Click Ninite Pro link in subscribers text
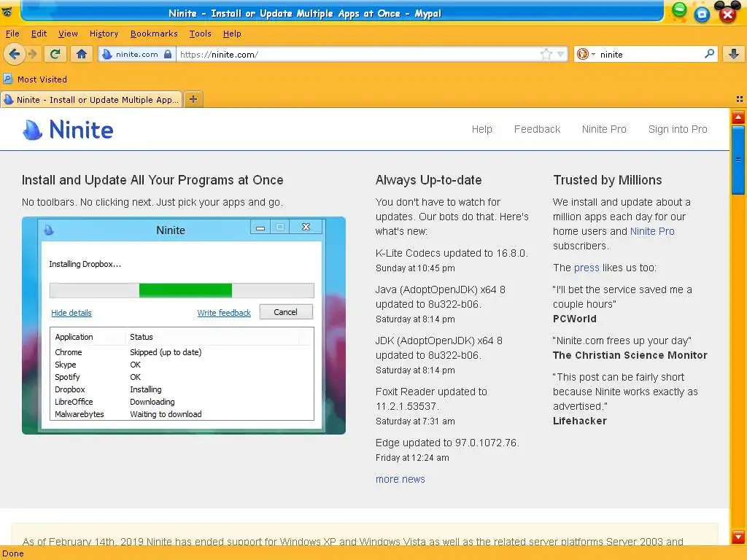Image resolution: width=747 pixels, height=560 pixels. coord(652,231)
